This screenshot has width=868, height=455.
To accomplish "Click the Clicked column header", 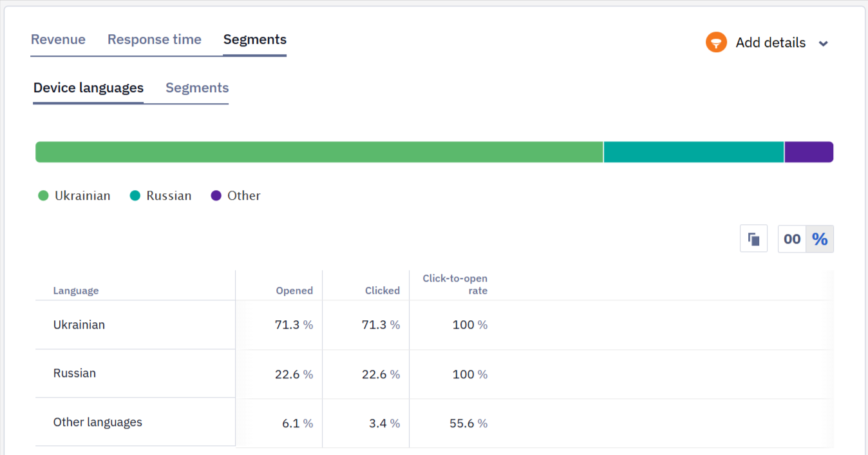I will (x=382, y=291).
